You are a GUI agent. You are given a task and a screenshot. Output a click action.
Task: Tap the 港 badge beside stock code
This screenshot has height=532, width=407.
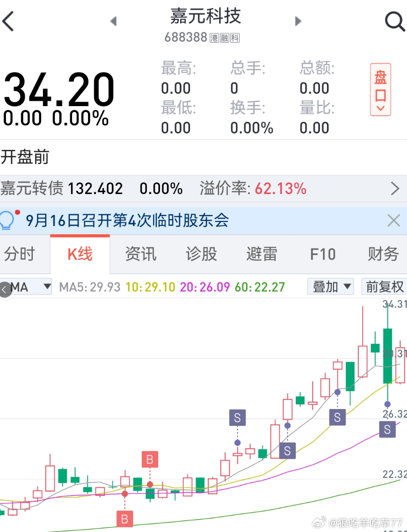pos(214,38)
